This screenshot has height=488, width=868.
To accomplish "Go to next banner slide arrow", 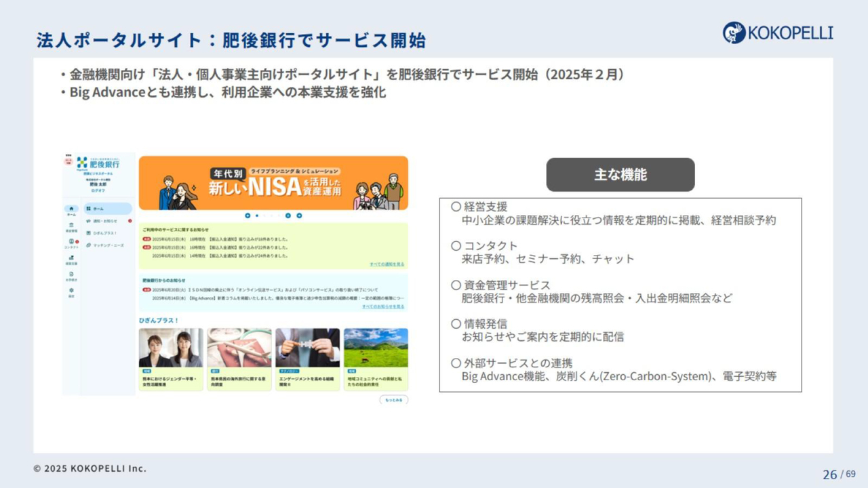I will click(x=299, y=216).
